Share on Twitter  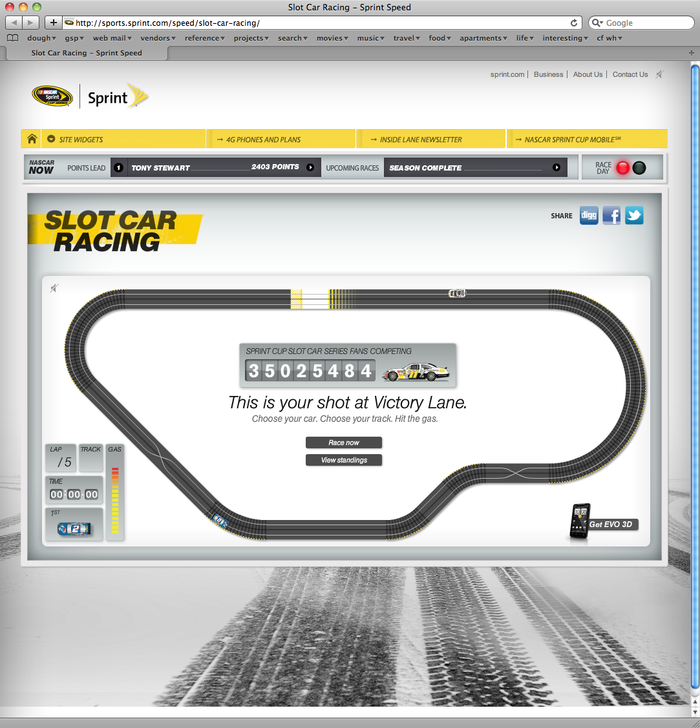click(x=634, y=216)
